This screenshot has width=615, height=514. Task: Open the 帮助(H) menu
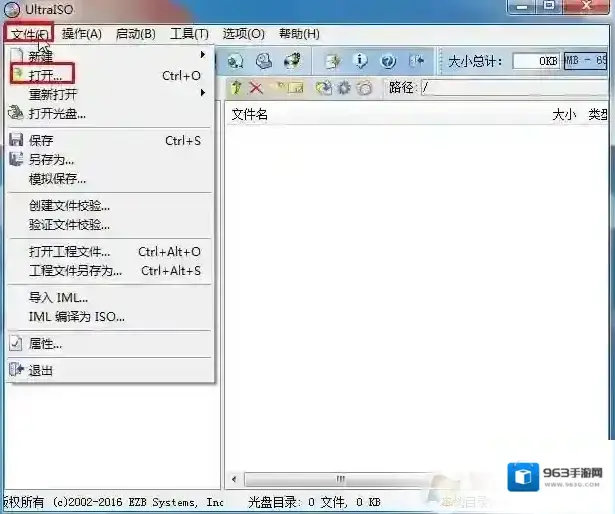pos(299,34)
